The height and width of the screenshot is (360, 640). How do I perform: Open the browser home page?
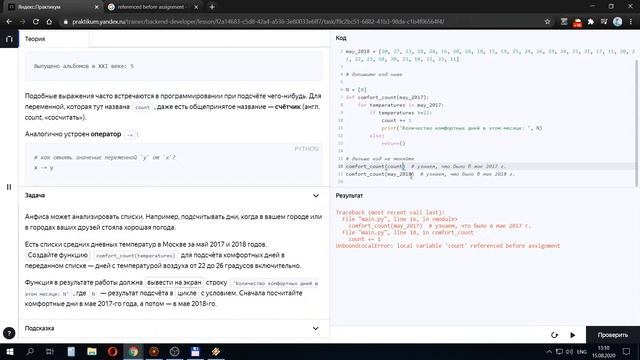pyautogui.click(x=49, y=22)
